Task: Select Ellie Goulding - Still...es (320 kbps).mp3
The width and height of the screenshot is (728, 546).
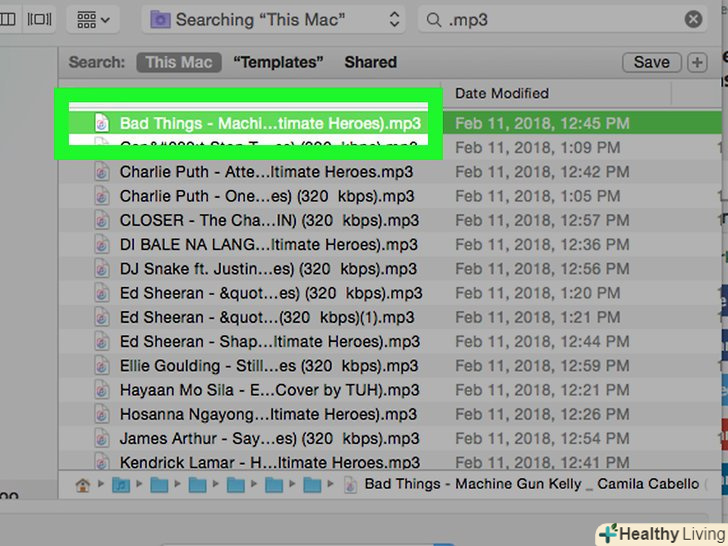Action: coord(269,366)
